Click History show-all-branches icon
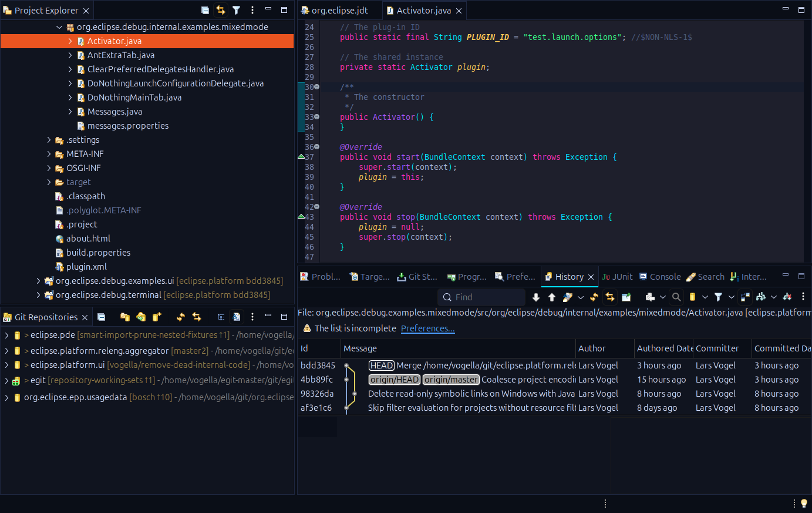Screen dimensions: 812x513 [x=761, y=297]
